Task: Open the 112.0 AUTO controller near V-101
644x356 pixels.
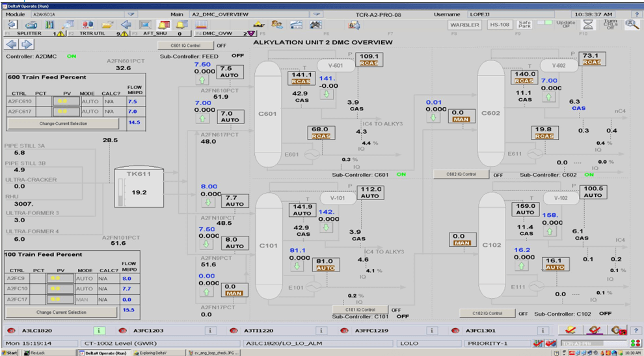Action: point(371,193)
